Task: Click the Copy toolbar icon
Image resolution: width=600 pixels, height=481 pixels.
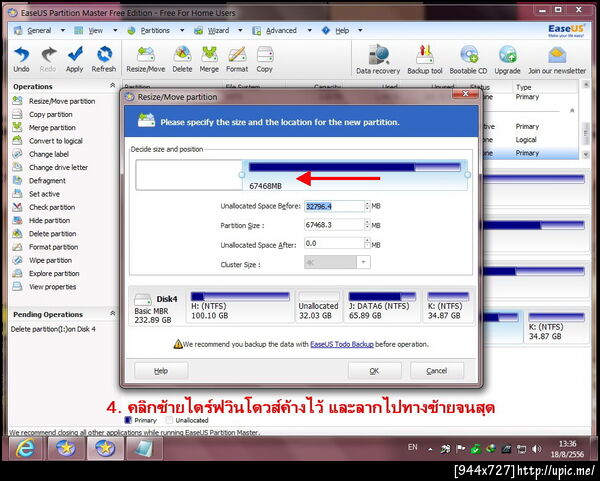Action: coord(264,59)
